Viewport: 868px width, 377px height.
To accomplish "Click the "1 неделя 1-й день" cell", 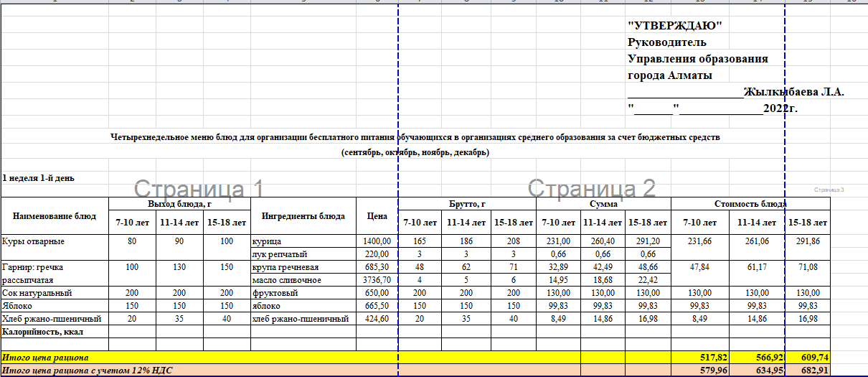I will [38, 177].
